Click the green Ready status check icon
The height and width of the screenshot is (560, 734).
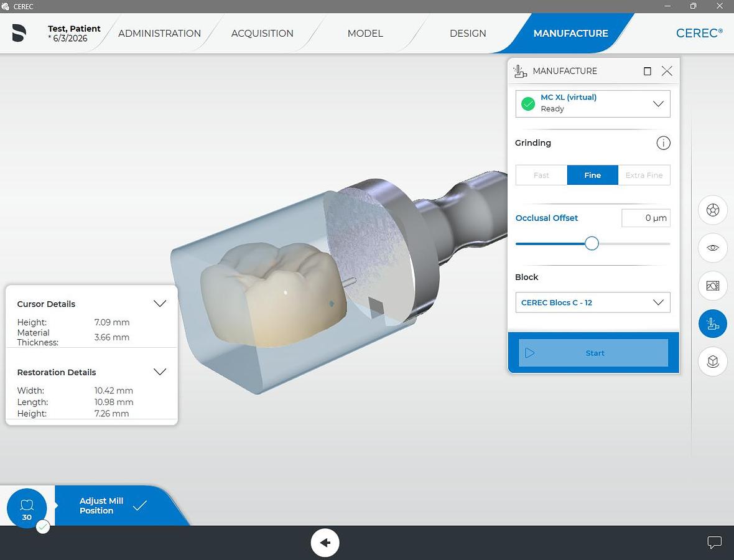click(x=528, y=103)
